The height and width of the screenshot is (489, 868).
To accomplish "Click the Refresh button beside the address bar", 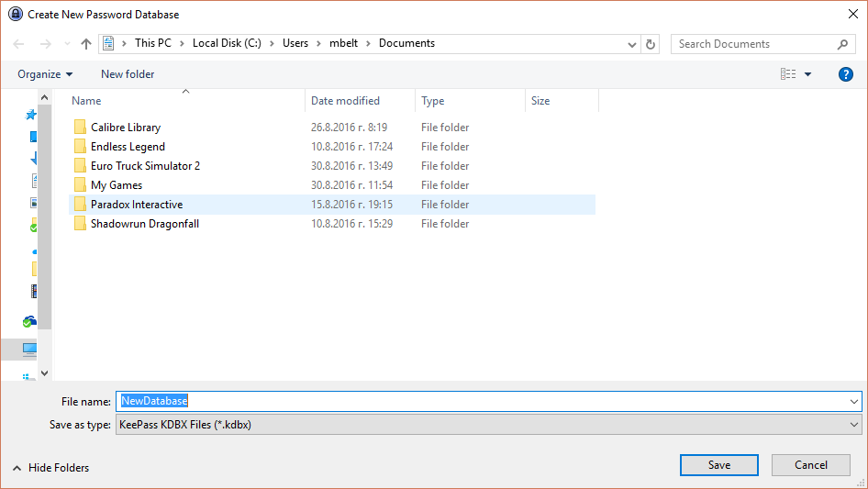I will click(x=651, y=44).
